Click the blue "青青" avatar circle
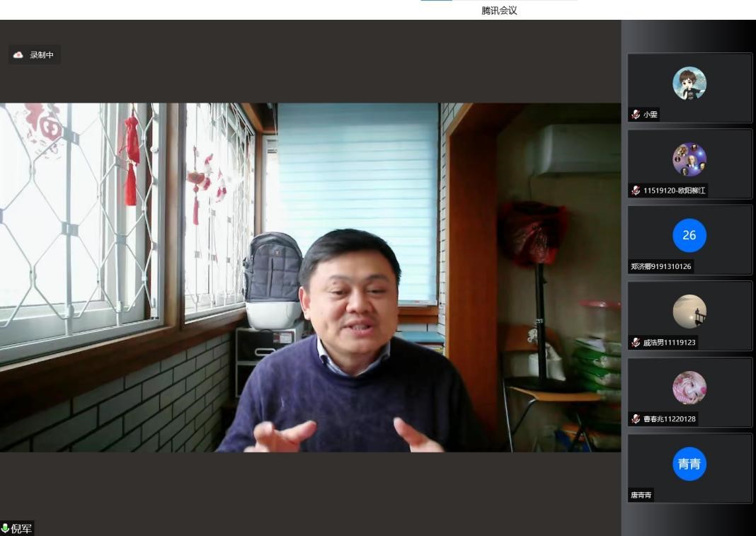 689,464
